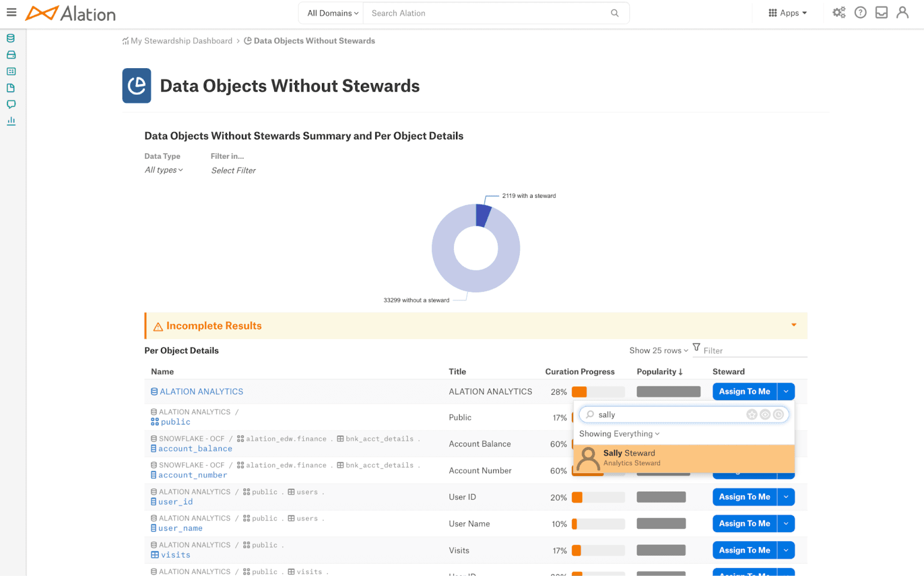The width and height of the screenshot is (924, 576).
Task: Open the inbox tray icon
Action: [881, 13]
